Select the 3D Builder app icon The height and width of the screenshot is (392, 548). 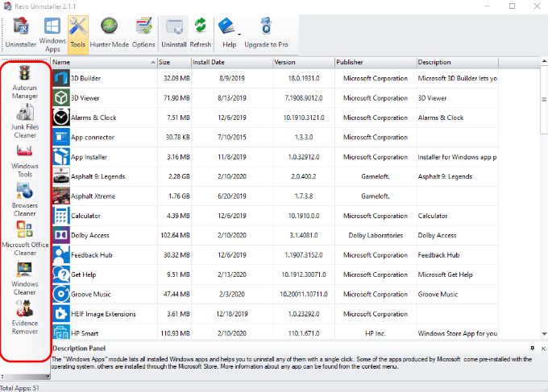pos(61,78)
